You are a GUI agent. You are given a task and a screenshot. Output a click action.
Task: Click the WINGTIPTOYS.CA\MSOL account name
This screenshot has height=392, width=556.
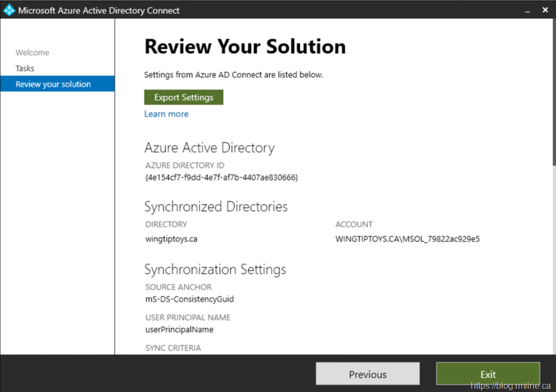407,239
